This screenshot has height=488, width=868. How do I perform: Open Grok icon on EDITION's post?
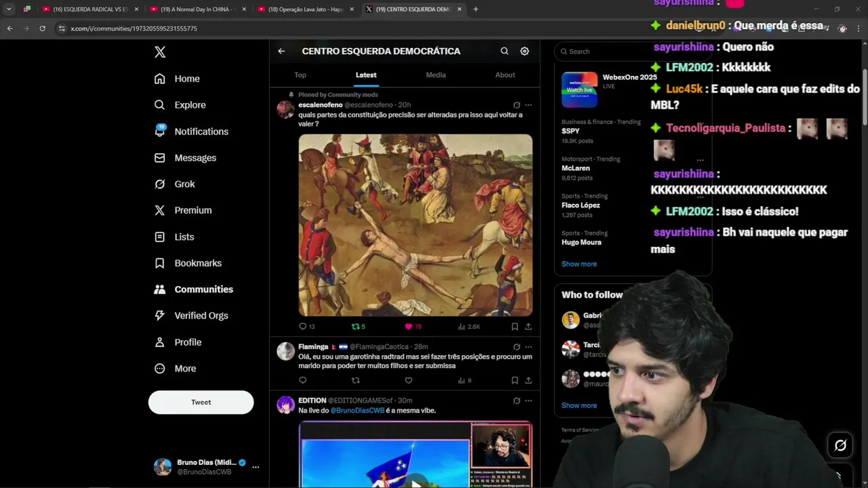(517, 401)
